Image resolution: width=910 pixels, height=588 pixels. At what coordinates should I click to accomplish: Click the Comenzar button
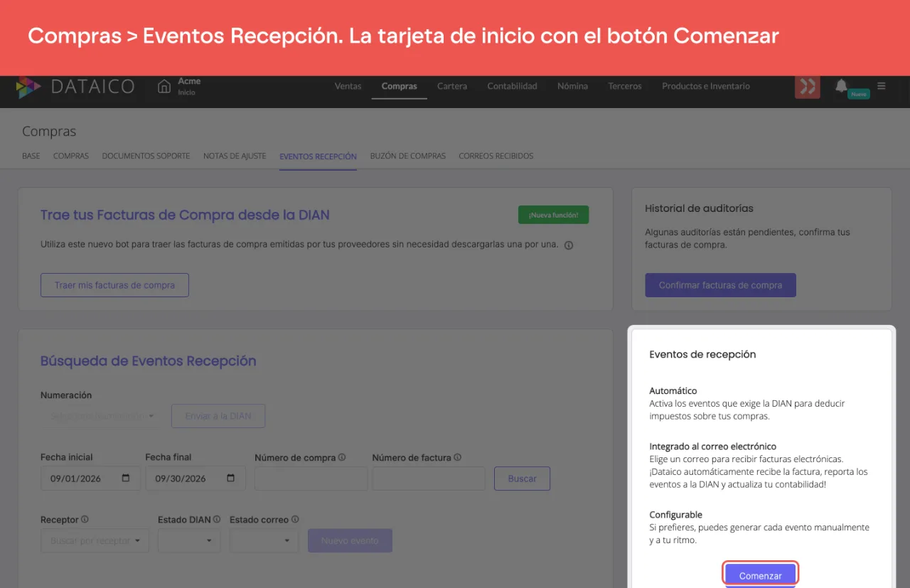pyautogui.click(x=761, y=575)
